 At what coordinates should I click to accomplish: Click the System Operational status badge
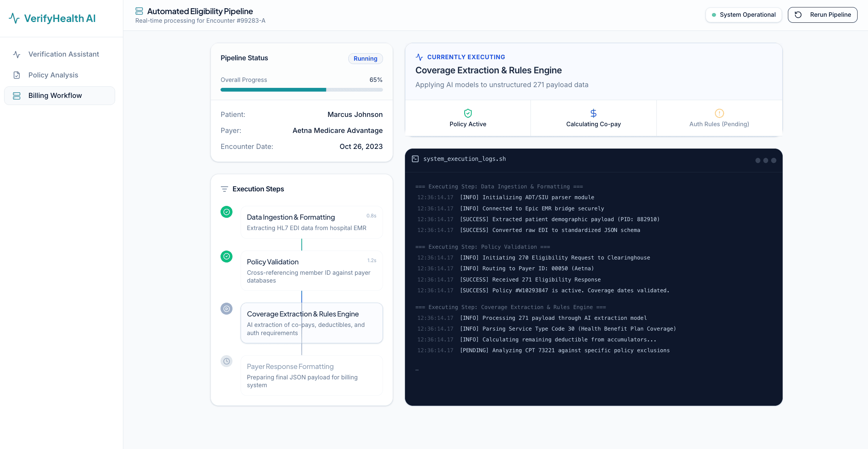coord(743,15)
